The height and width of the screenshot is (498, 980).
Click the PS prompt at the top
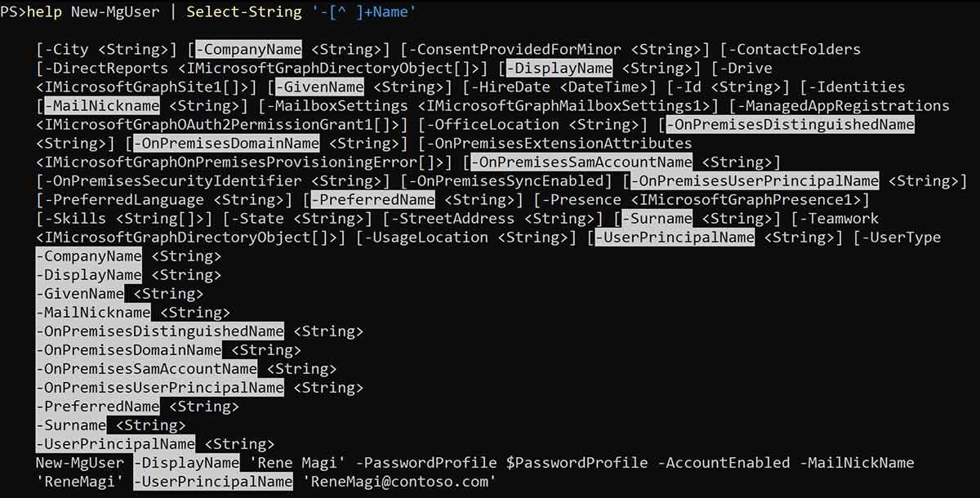pyautogui.click(x=14, y=12)
